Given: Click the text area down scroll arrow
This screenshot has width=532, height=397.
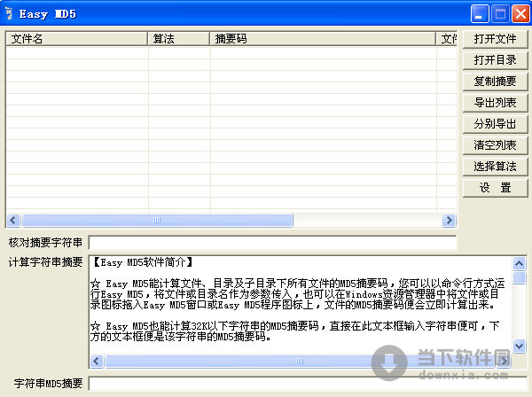Looking at the screenshot, I should click(x=520, y=346).
